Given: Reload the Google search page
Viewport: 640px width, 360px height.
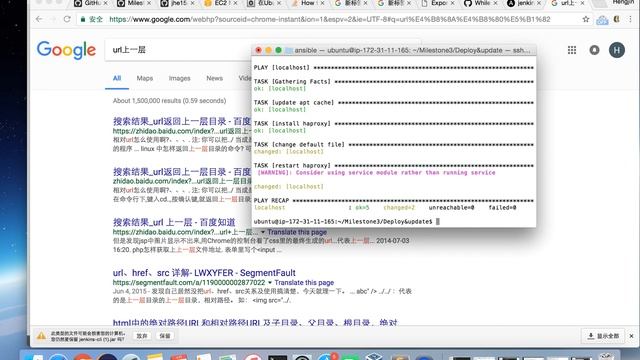Looking at the screenshot, I should click(x=67, y=19).
